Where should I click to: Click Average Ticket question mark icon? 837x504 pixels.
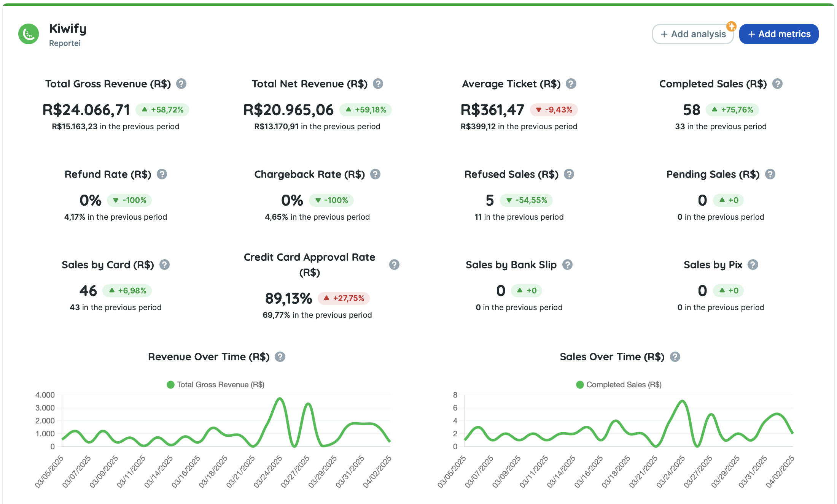571,84
